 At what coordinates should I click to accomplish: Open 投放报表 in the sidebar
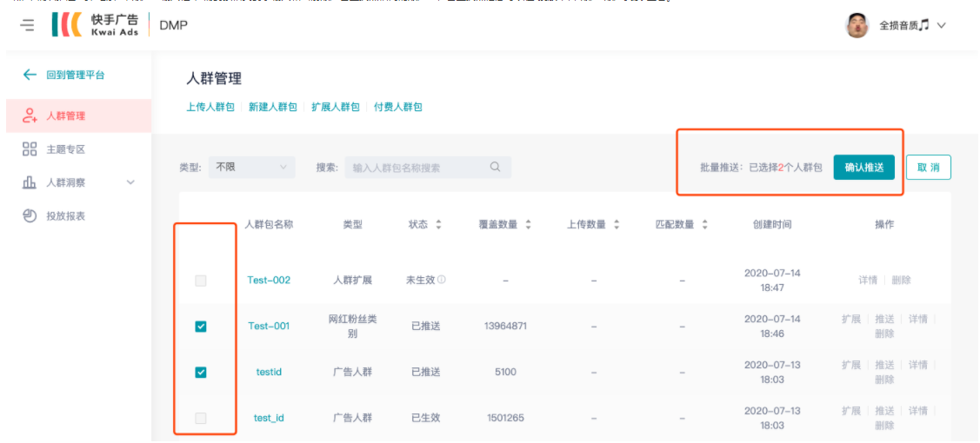65,215
